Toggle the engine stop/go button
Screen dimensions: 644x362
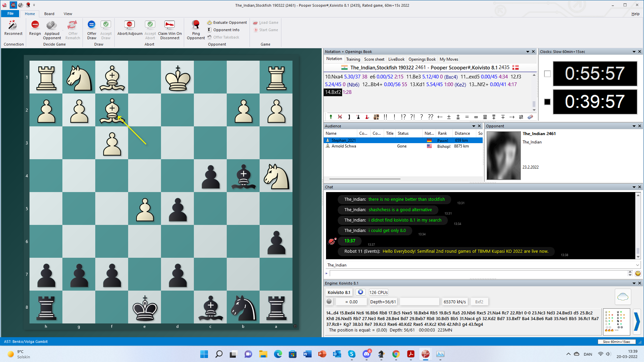360,292
